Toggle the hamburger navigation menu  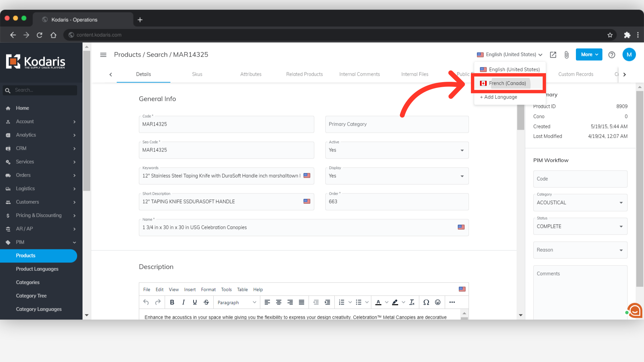click(103, 55)
